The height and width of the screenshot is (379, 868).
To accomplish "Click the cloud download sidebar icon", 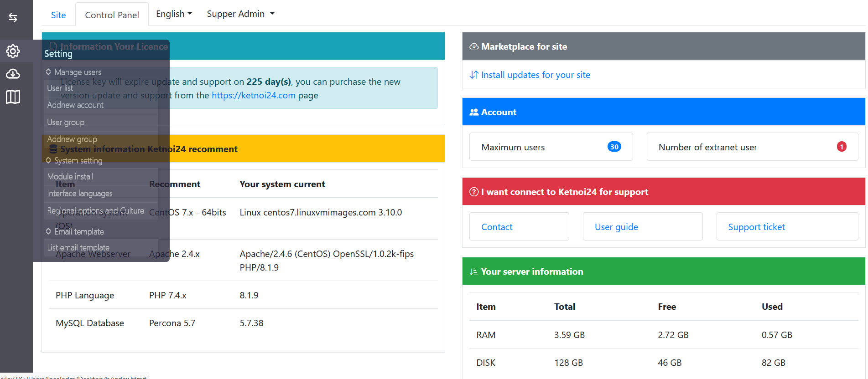I will click(13, 74).
